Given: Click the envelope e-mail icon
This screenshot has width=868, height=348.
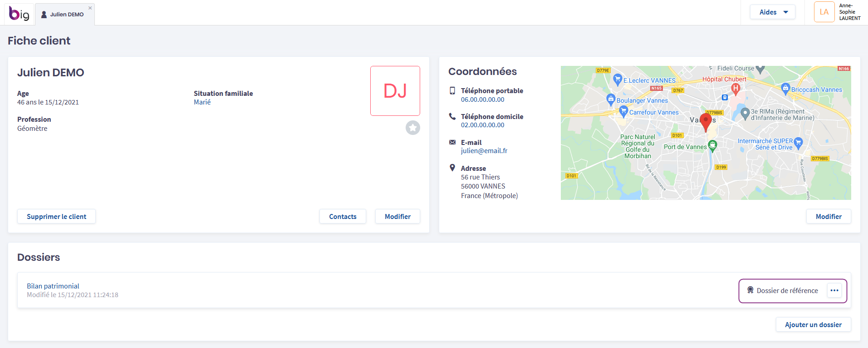Looking at the screenshot, I should coord(452,142).
